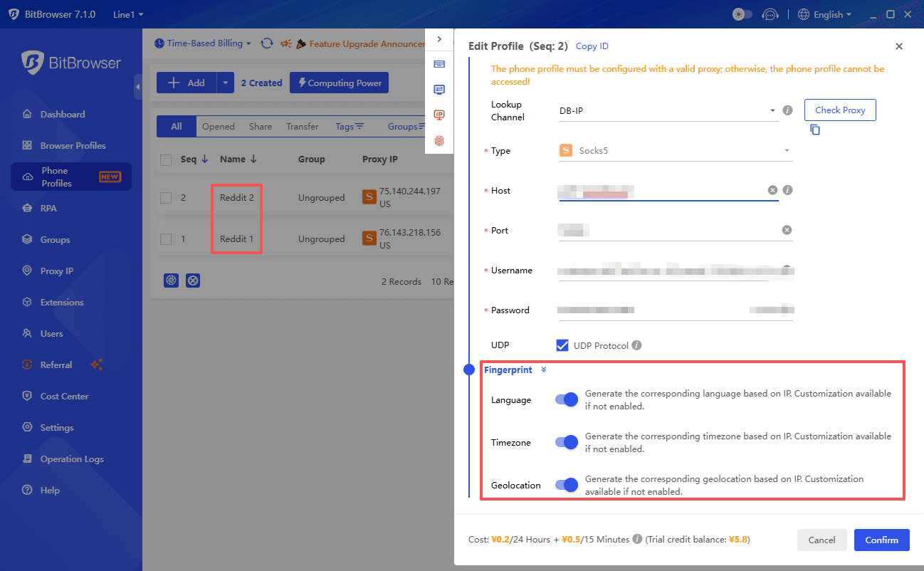Open the Lookup Channel DB-IP dropdown
This screenshot has width=924, height=571.
click(x=667, y=111)
